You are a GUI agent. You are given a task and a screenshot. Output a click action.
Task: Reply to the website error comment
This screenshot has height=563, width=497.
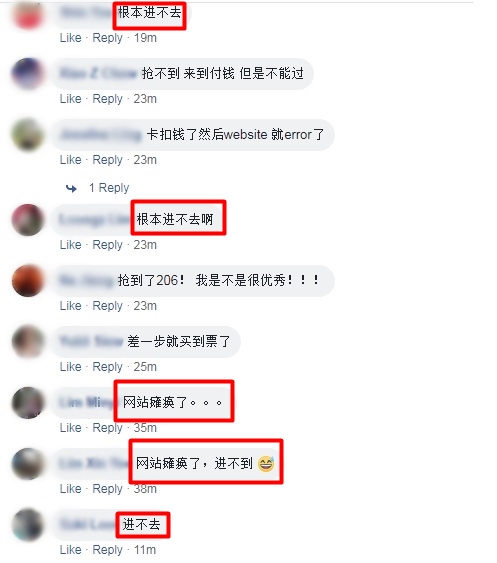coord(107,160)
